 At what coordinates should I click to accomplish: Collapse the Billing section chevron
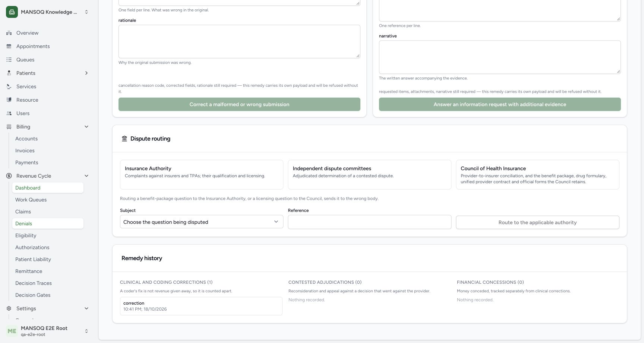pyautogui.click(x=86, y=127)
